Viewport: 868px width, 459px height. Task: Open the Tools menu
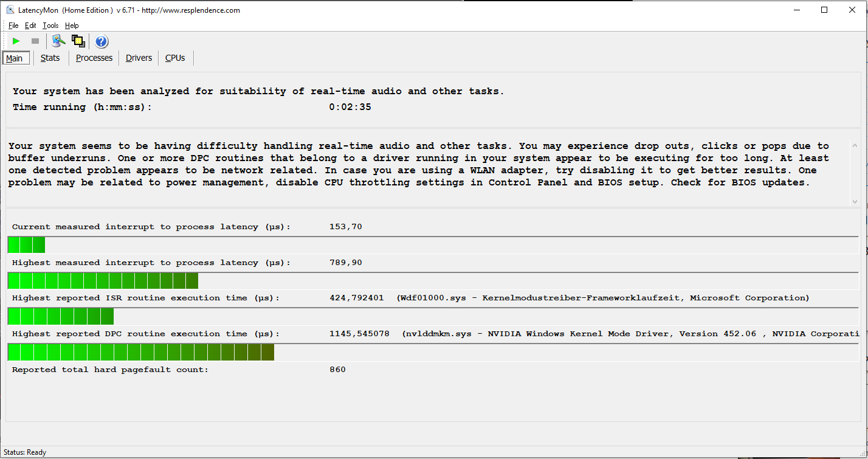[x=50, y=26]
